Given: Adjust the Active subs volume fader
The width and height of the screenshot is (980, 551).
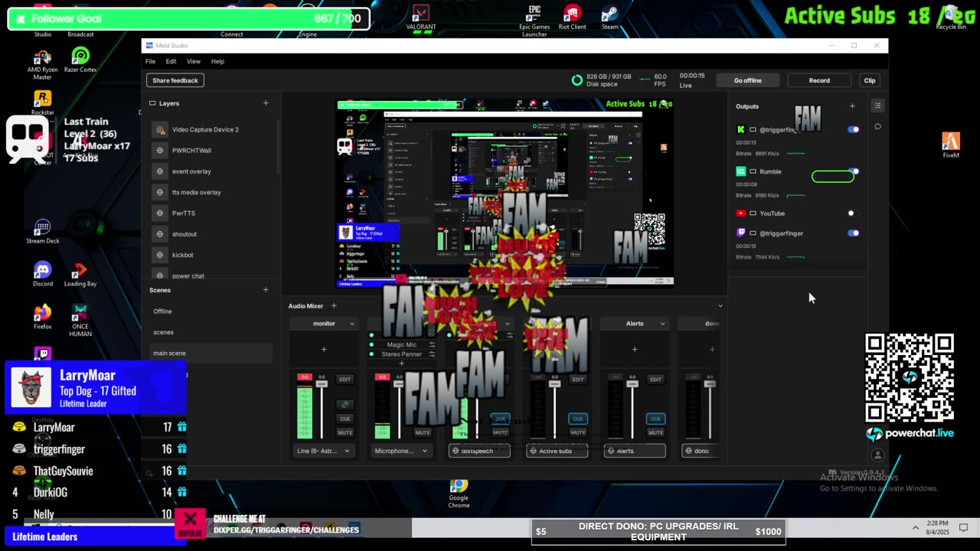Looking at the screenshot, I should tap(554, 383).
